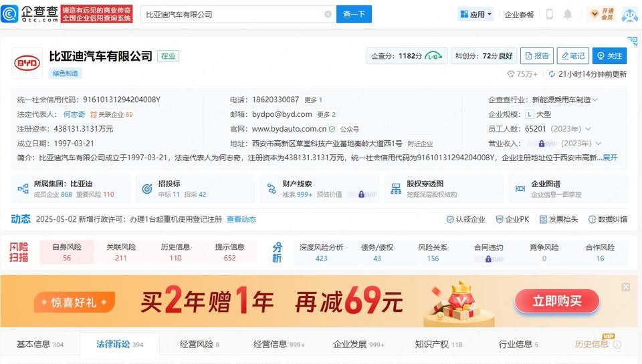Click 企业PK
Image resolution: width=642 pixels, height=364 pixels.
(512, 220)
